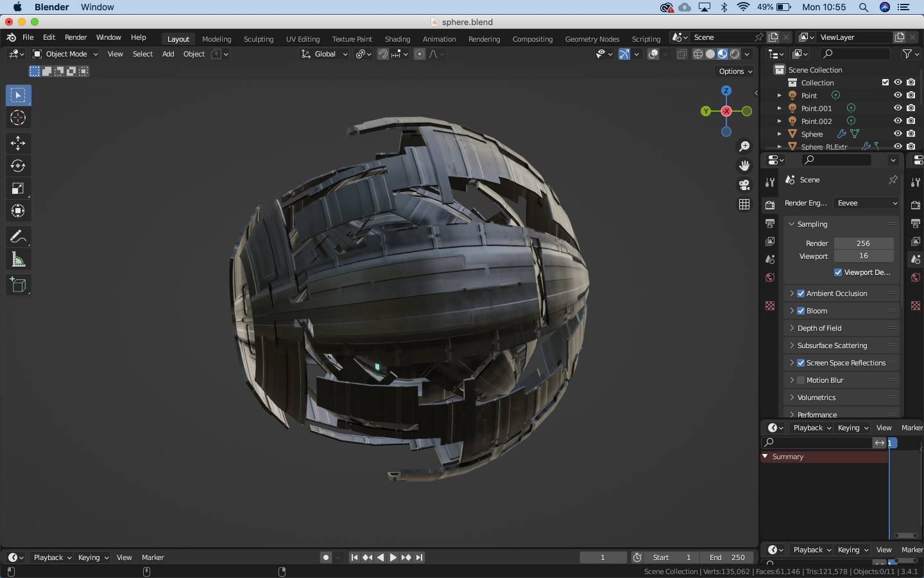This screenshot has width=924, height=578.
Task: Click the pan view hand icon
Action: [744, 166]
